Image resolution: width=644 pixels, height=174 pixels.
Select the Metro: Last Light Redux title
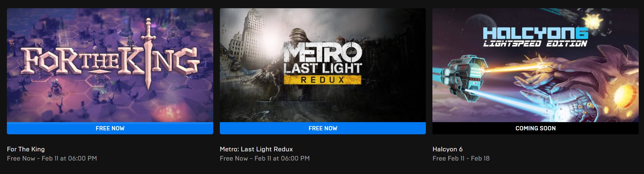point(256,149)
